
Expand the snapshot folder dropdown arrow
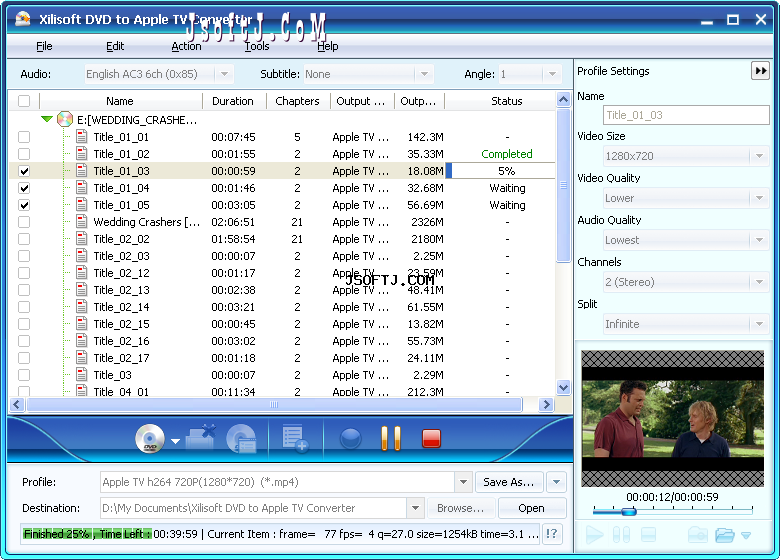tap(746, 536)
